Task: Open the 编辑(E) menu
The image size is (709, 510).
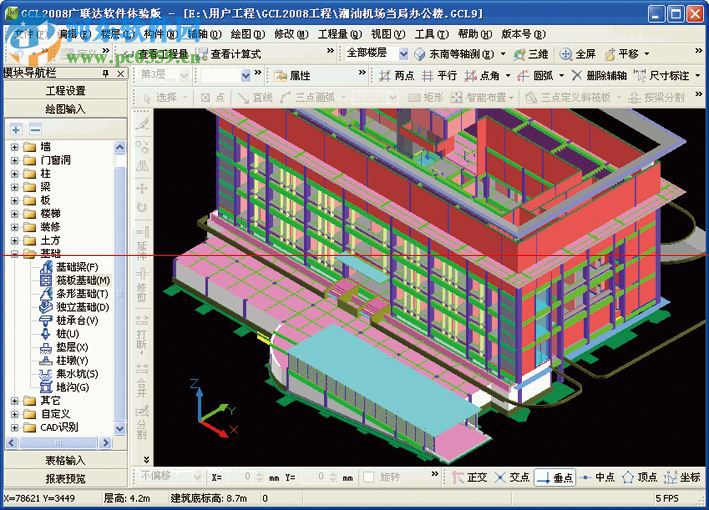Action: point(75,34)
